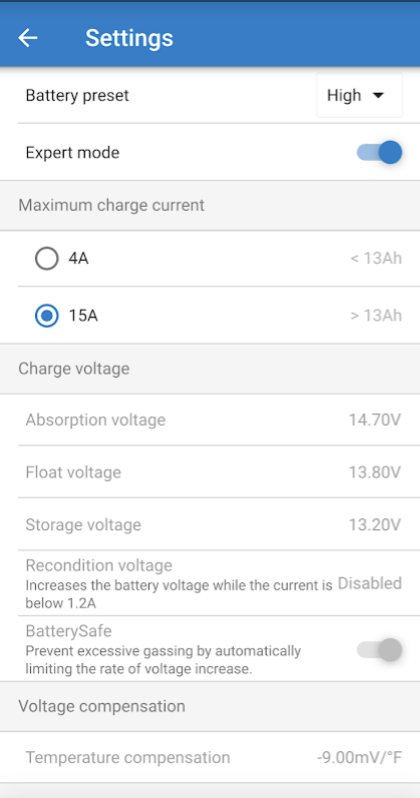Disable the Expert mode switch
Screen dimensions: 420x798
tap(379, 152)
